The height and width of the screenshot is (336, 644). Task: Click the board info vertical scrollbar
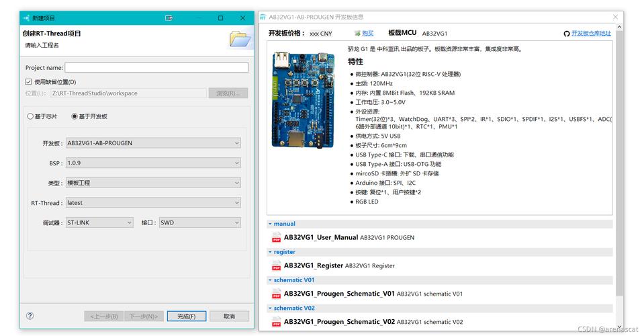tap(619, 162)
